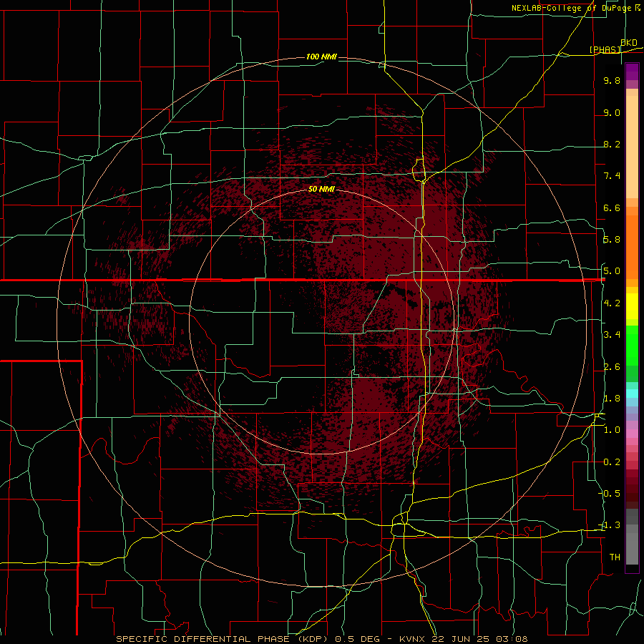
Task: Click the bright green segment of the color bar
Action: (x=632, y=346)
